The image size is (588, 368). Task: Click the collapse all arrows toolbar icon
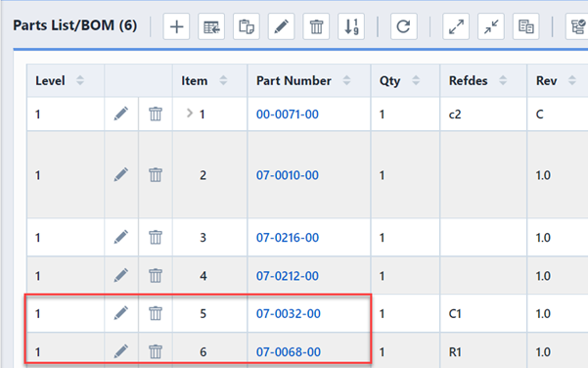(491, 26)
